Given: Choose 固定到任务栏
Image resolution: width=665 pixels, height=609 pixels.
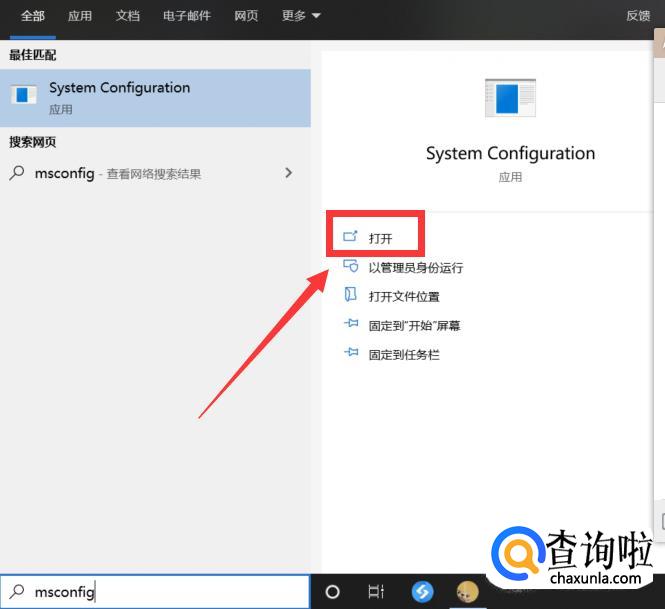Looking at the screenshot, I should point(404,355).
